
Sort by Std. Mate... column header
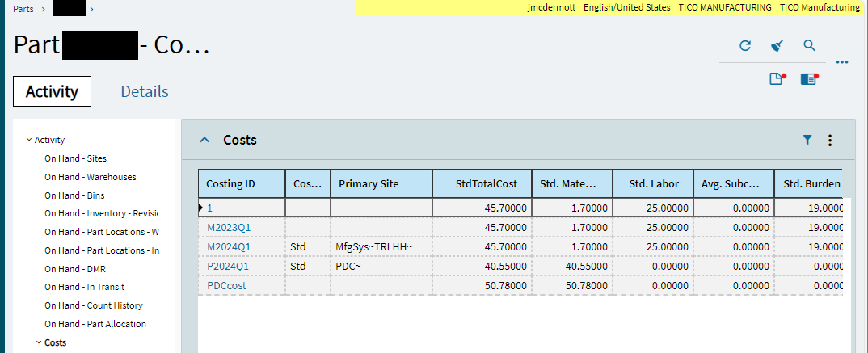tap(572, 183)
